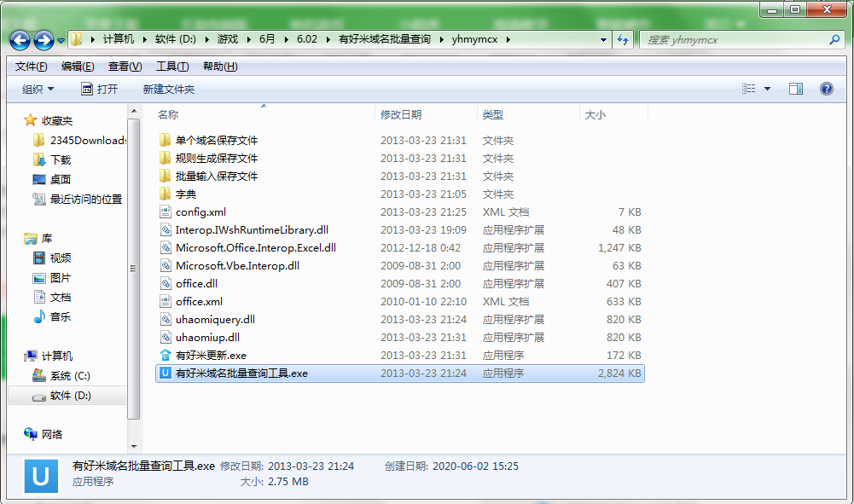This screenshot has width=854, height=504.
Task: Open 最近访问的位置 in navigation pane
Action: (86, 200)
